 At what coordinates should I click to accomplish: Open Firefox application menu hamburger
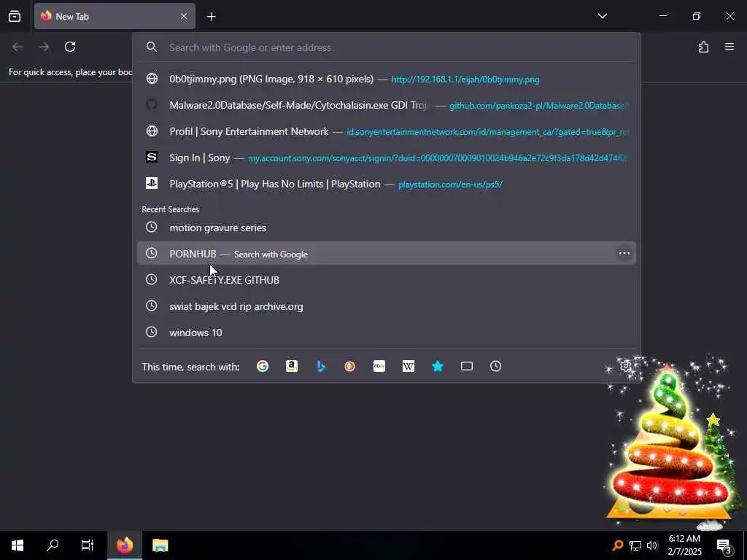tap(729, 47)
